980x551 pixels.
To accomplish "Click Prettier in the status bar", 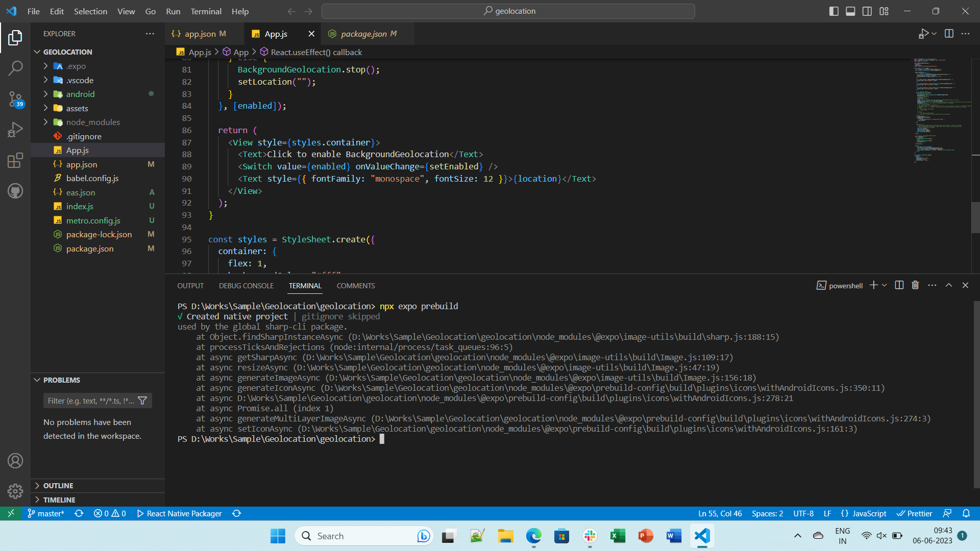I will (x=914, y=513).
